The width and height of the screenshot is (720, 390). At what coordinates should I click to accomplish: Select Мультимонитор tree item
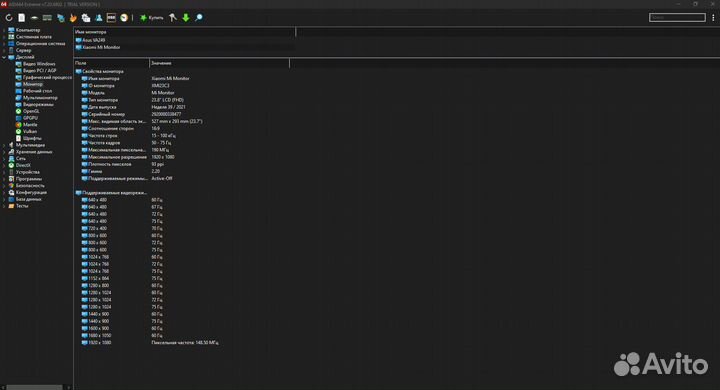40,98
